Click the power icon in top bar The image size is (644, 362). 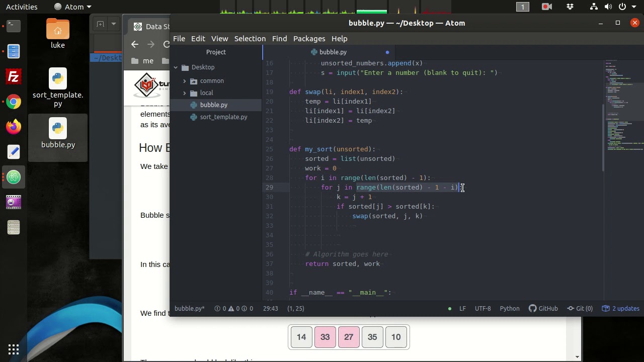(622, 7)
